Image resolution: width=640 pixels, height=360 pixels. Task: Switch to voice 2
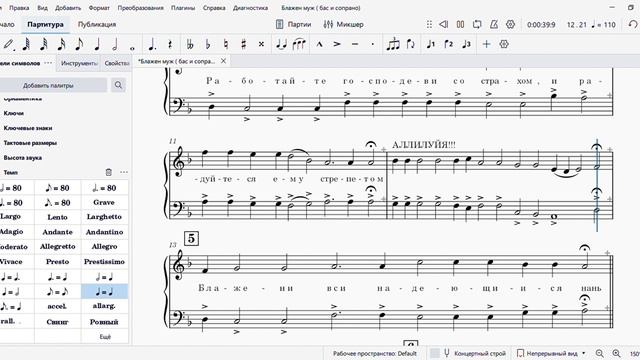click(449, 44)
